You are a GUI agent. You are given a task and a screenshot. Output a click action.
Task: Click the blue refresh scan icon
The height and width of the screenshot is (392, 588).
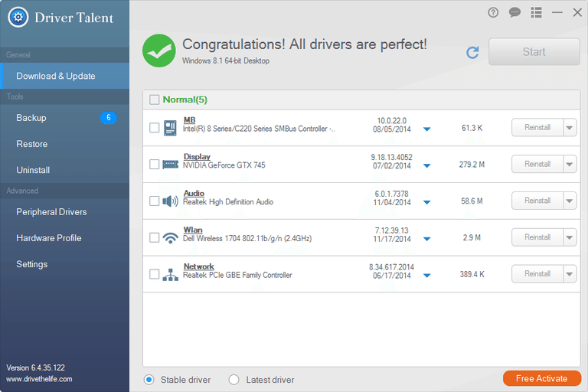472,53
